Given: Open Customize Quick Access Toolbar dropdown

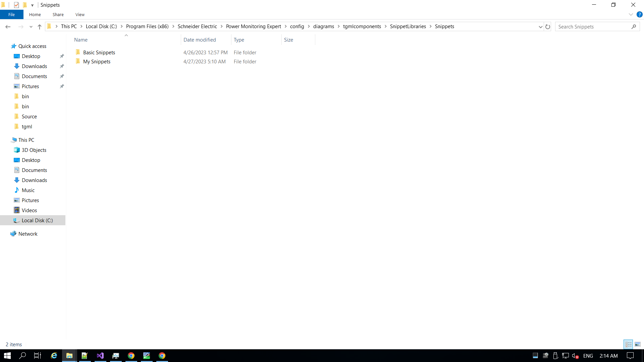Looking at the screenshot, I should (x=32, y=5).
